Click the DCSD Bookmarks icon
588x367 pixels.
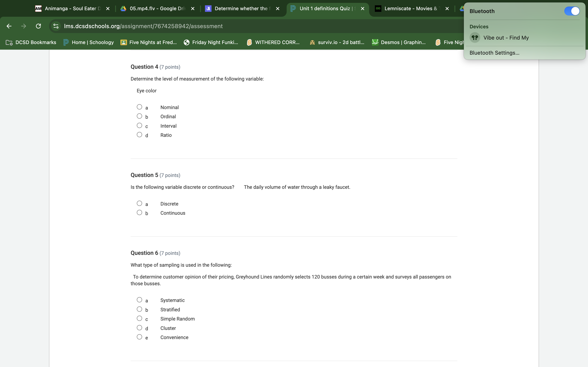coord(9,42)
